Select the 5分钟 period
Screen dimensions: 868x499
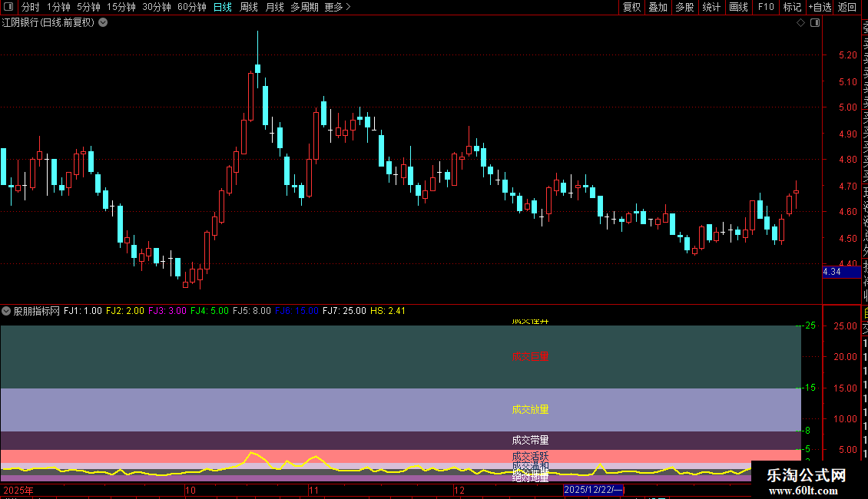tap(88, 7)
